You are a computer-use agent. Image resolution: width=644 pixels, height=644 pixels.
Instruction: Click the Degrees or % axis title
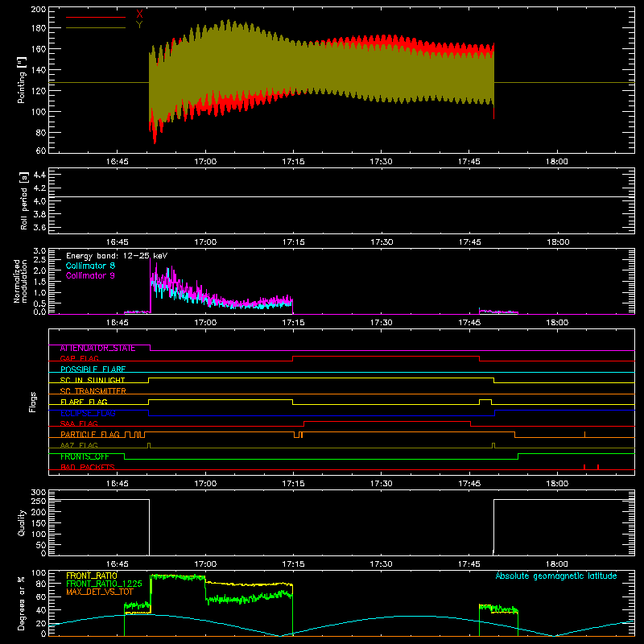(22, 603)
